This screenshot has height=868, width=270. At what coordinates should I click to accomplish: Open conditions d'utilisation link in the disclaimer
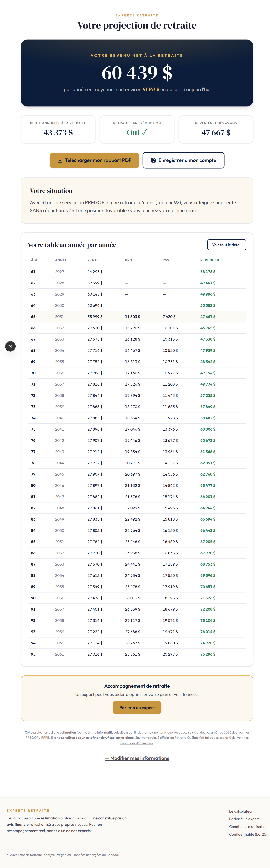(x=137, y=743)
